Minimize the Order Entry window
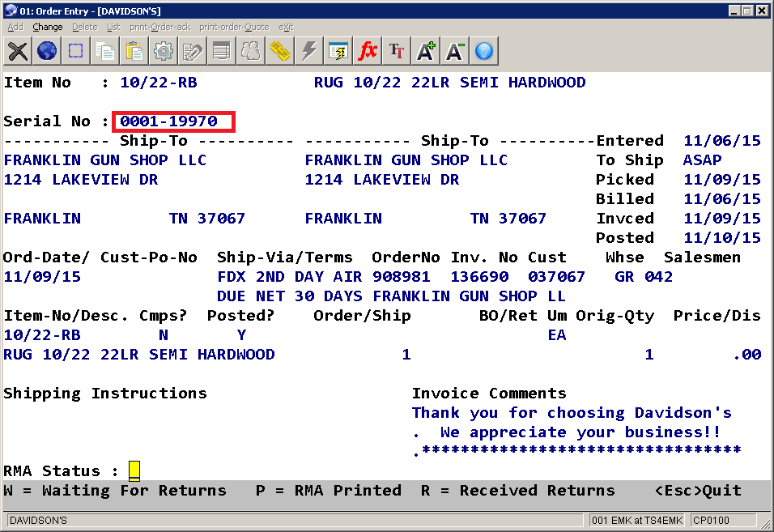Screen dimensions: 774x532 (x=735, y=11)
